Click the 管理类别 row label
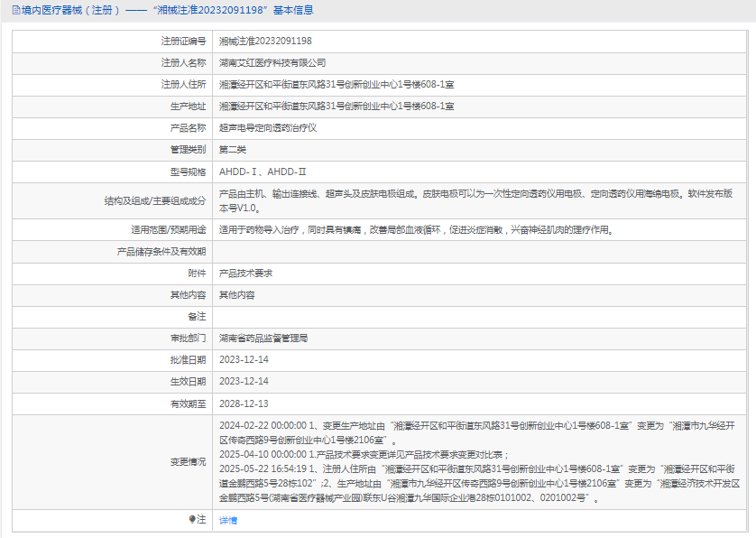The height and width of the screenshot is (538, 756). [x=188, y=150]
